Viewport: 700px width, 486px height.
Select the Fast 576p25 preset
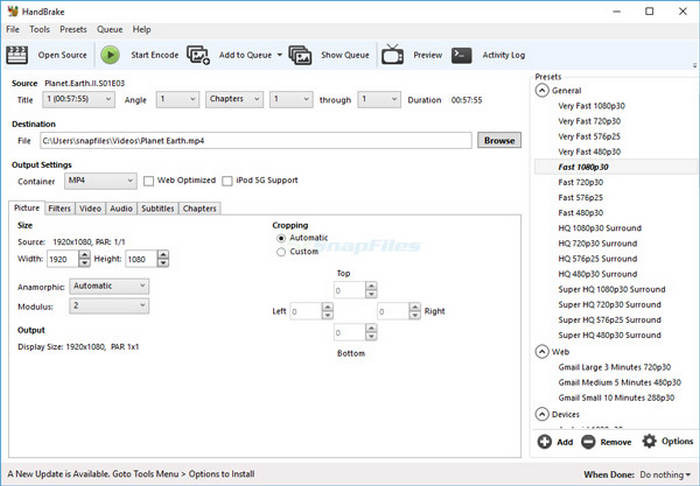pyautogui.click(x=580, y=198)
